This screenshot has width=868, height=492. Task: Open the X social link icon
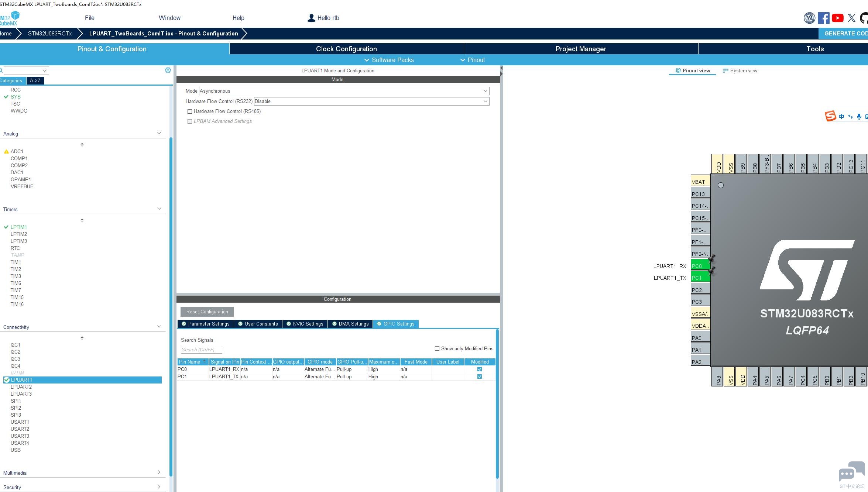click(x=852, y=18)
